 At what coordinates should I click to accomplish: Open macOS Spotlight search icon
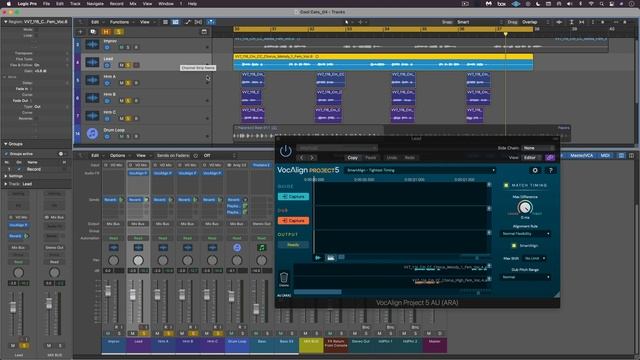pos(601,4)
